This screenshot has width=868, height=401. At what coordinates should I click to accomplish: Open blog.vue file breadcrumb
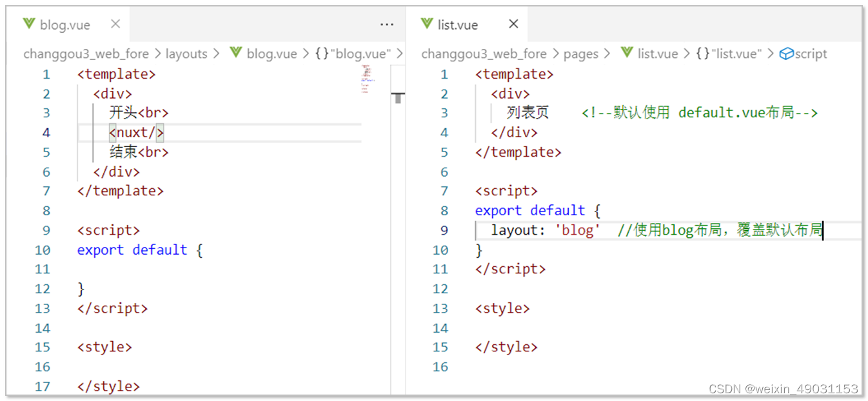click(x=271, y=54)
